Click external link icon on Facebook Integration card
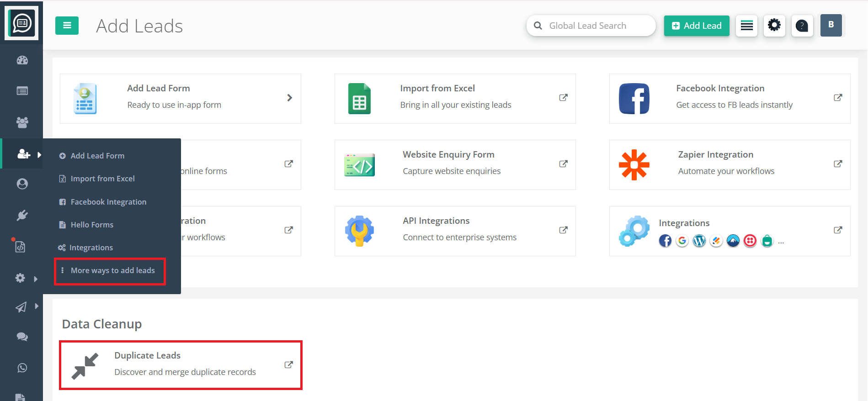868x401 pixels. click(x=838, y=98)
